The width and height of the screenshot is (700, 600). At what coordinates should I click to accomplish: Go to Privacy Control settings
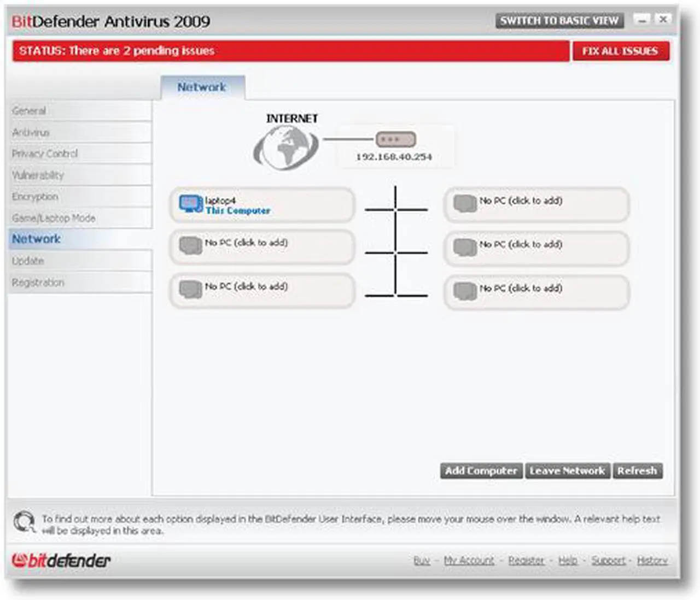pos(80,154)
